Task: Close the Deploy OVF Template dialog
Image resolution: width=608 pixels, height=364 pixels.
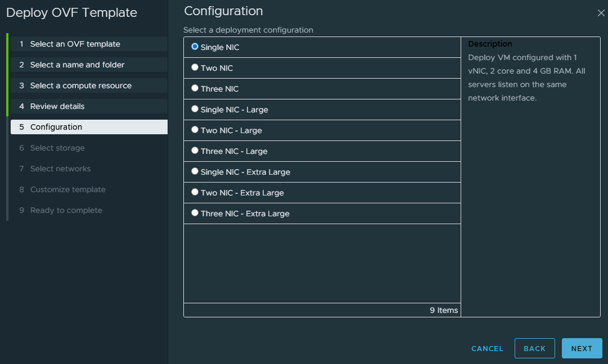Action: point(601,13)
